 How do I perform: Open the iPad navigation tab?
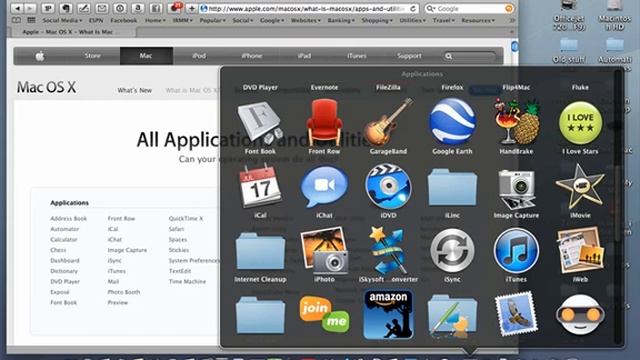coord(304,56)
